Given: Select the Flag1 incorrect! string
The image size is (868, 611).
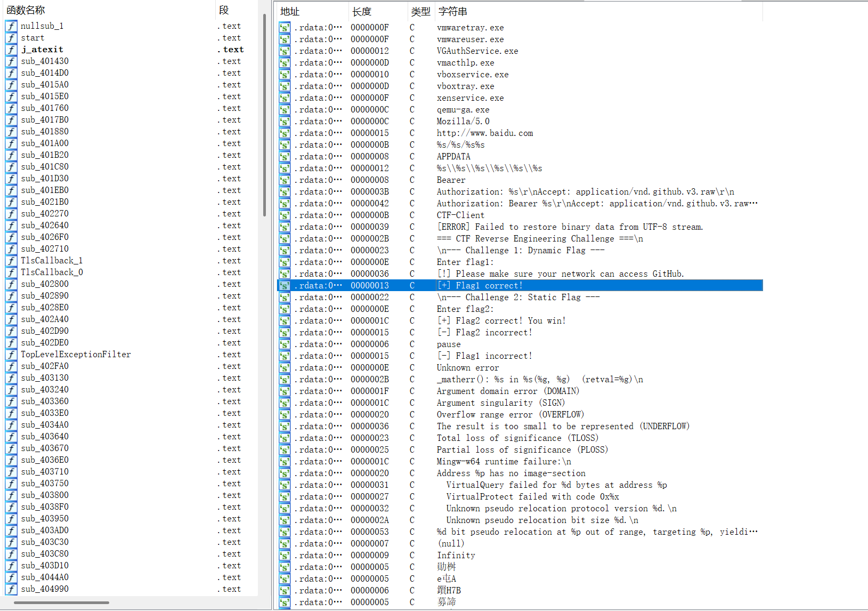Looking at the screenshot, I should pyautogui.click(x=484, y=356).
